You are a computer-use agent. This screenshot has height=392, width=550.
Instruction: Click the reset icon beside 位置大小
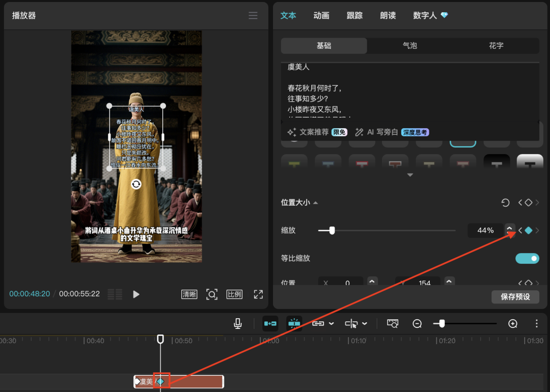click(x=505, y=202)
